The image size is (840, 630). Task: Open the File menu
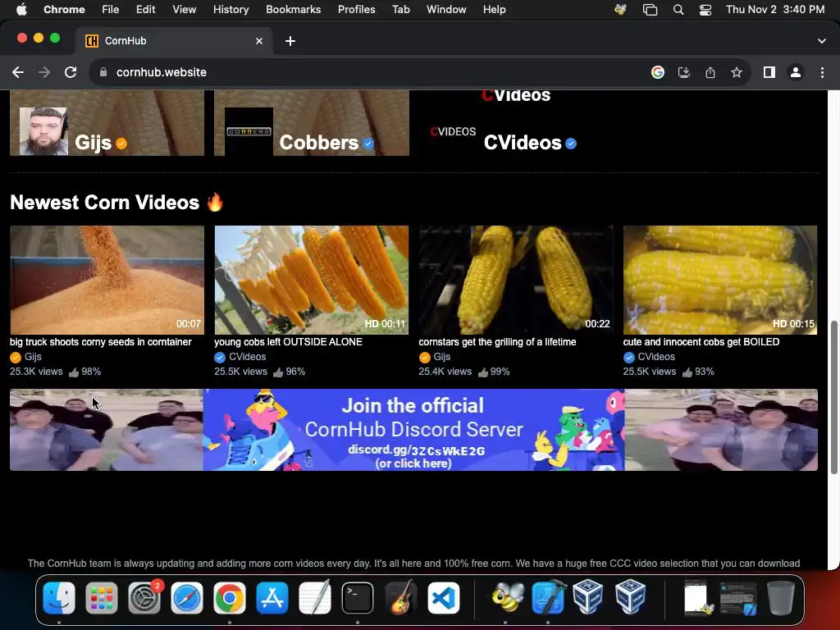coord(111,10)
